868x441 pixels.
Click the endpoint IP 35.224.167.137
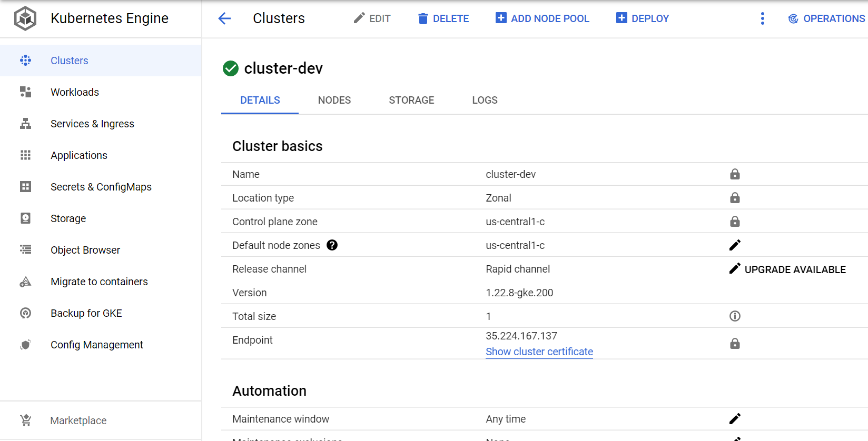click(521, 336)
